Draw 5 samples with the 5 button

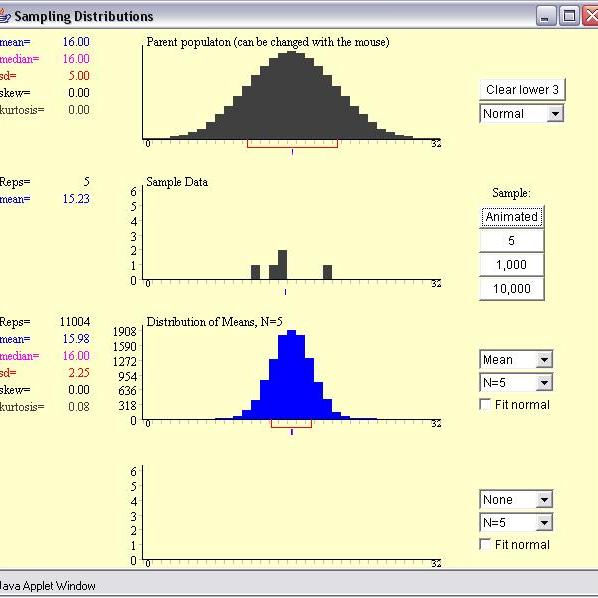coord(511,241)
